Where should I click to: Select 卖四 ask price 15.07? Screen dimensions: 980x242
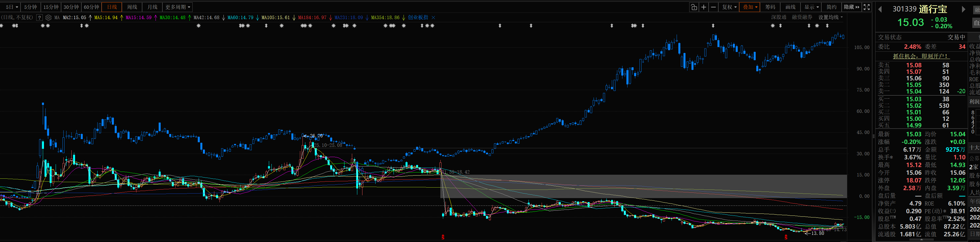914,72
